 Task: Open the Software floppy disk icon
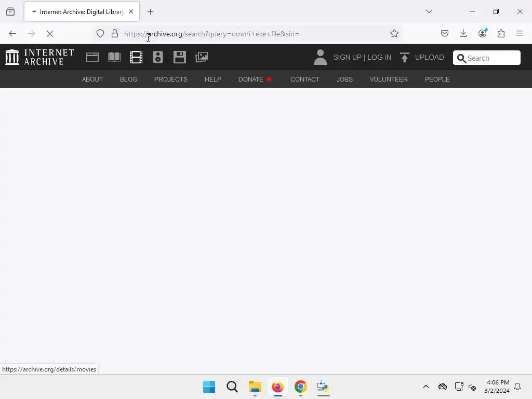pyautogui.click(x=179, y=57)
